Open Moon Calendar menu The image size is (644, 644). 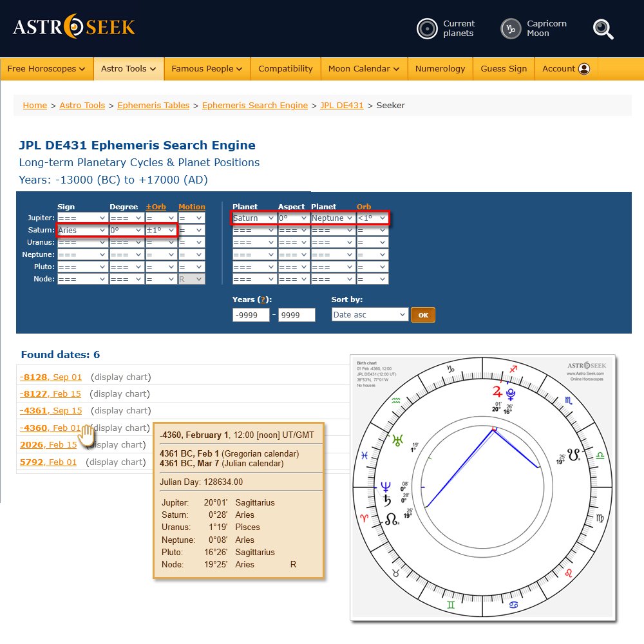tap(364, 69)
